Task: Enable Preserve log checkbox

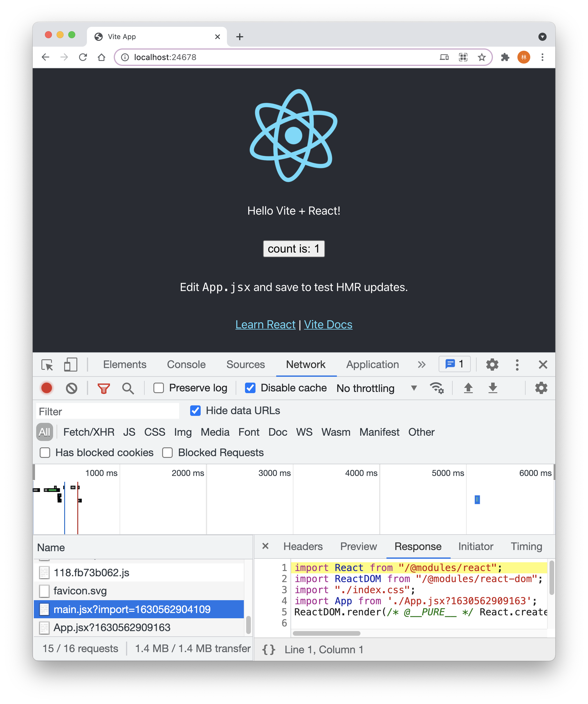Action: (159, 388)
